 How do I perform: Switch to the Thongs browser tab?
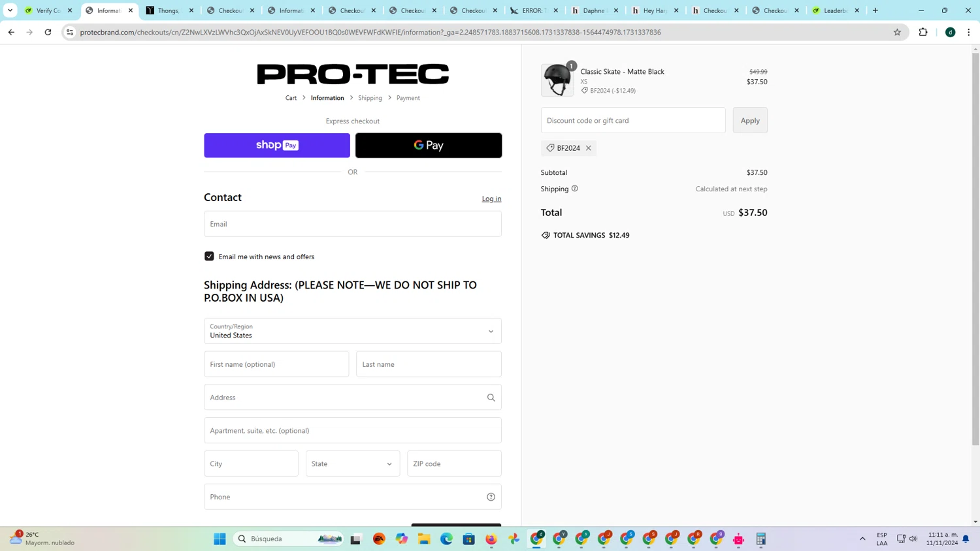170,10
